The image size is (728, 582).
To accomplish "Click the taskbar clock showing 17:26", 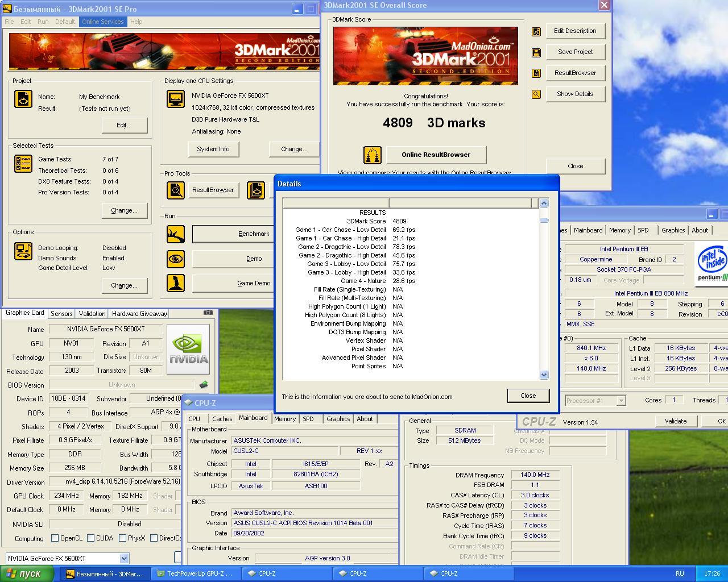I will click(x=712, y=573).
